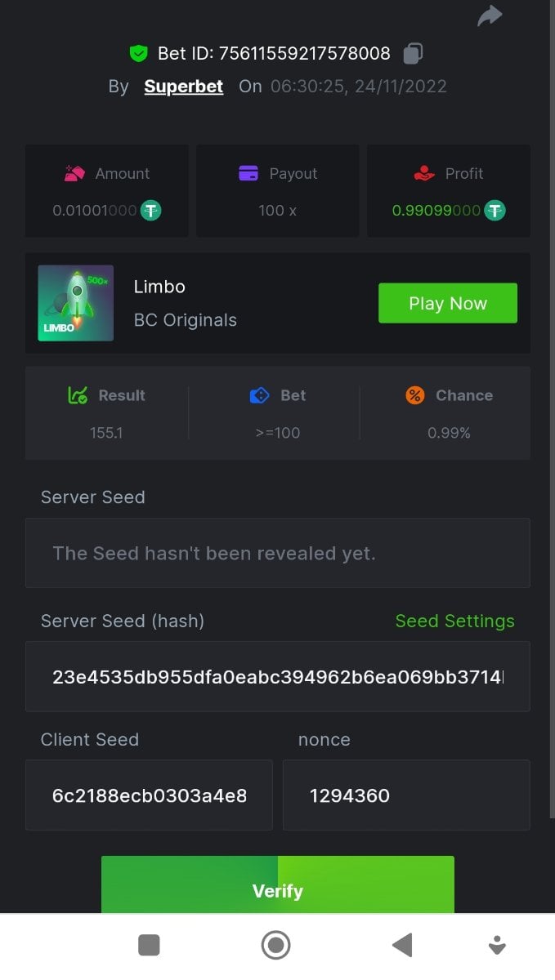Click the Tether coin icon beside Profit
The height and width of the screenshot is (980, 555).
(x=495, y=211)
